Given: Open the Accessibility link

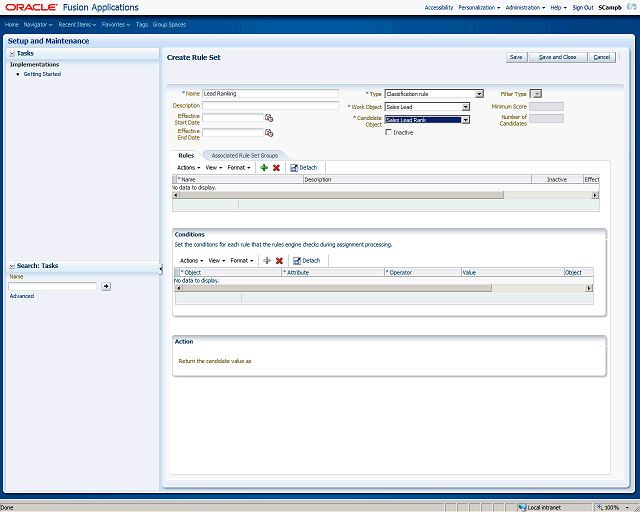Looking at the screenshot, I should (x=439, y=8).
